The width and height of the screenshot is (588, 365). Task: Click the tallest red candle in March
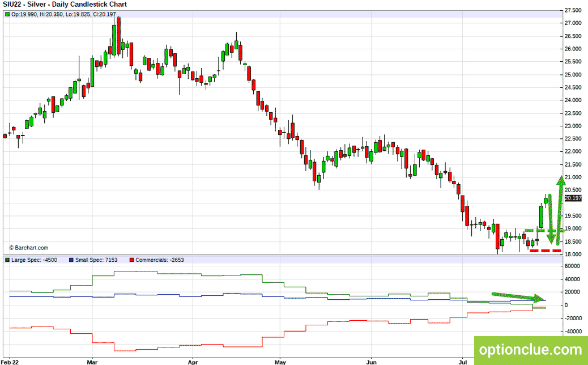(118, 36)
